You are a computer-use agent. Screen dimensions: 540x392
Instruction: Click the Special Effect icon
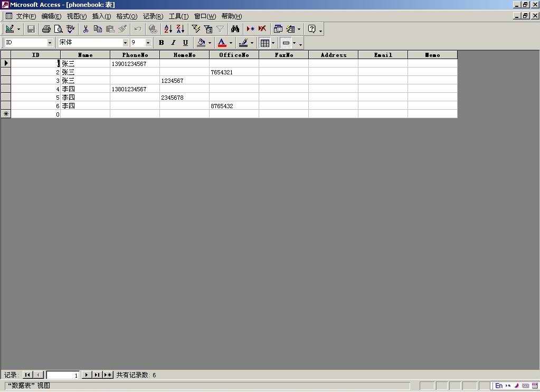click(x=286, y=43)
